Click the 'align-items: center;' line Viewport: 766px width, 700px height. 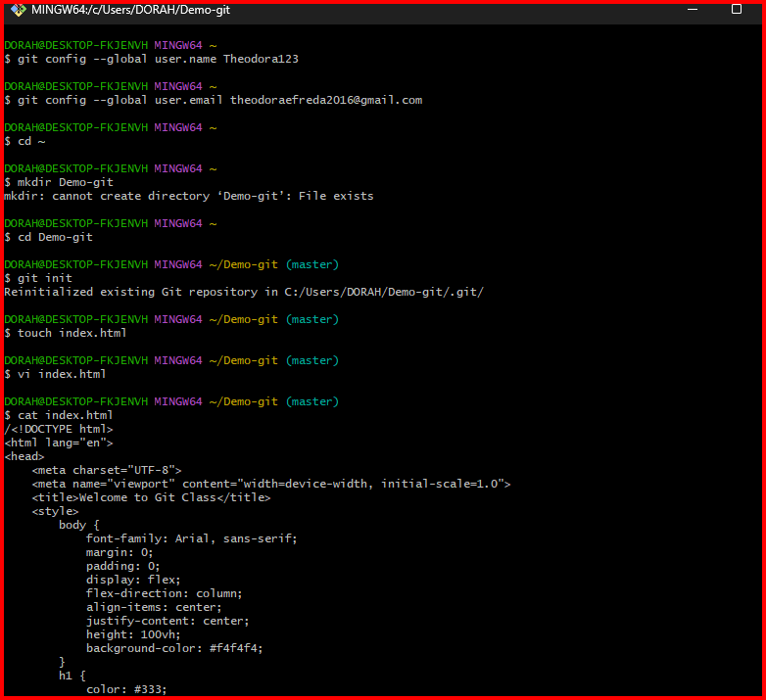pyautogui.click(x=154, y=607)
